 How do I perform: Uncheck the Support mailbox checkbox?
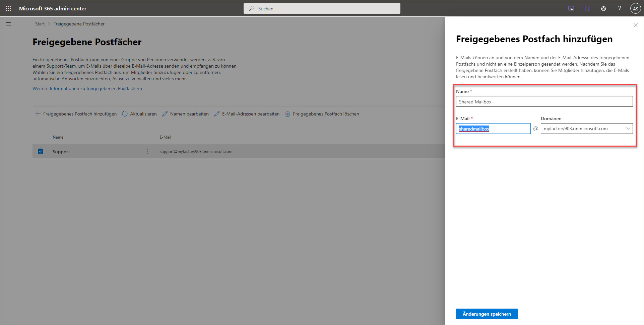41,151
